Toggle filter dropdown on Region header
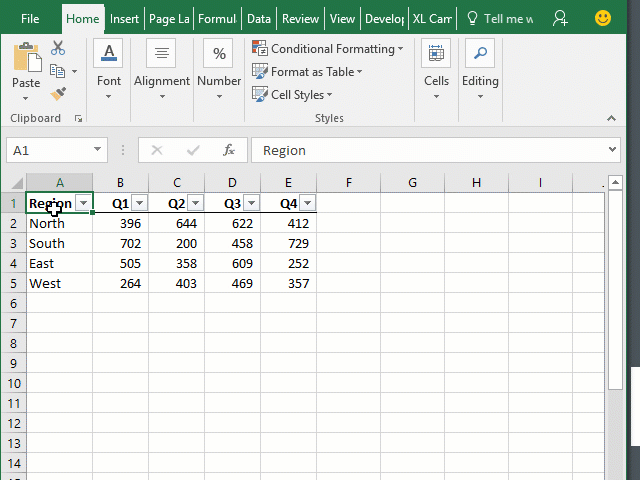640x480 pixels. click(83, 203)
